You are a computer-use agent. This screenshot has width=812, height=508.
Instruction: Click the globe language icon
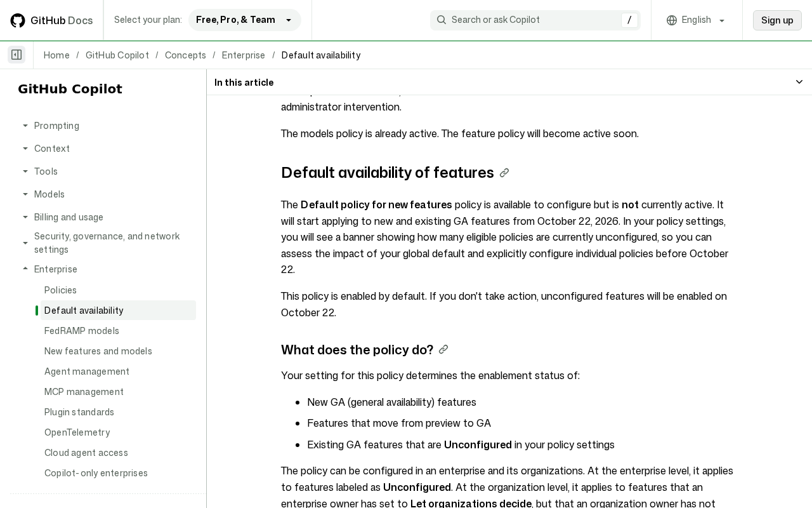pyautogui.click(x=672, y=20)
